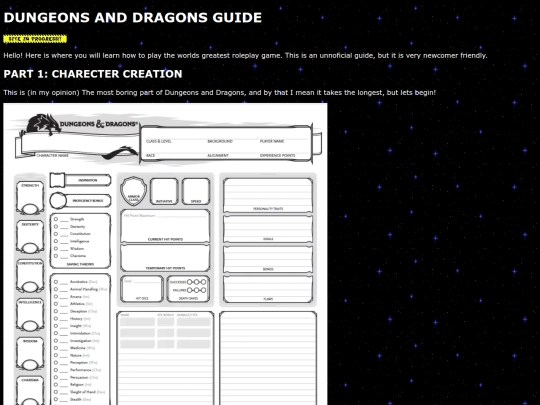Image resolution: width=540 pixels, height=405 pixels.
Task: Click the 'Background' label on the sheet
Action: [x=220, y=141]
